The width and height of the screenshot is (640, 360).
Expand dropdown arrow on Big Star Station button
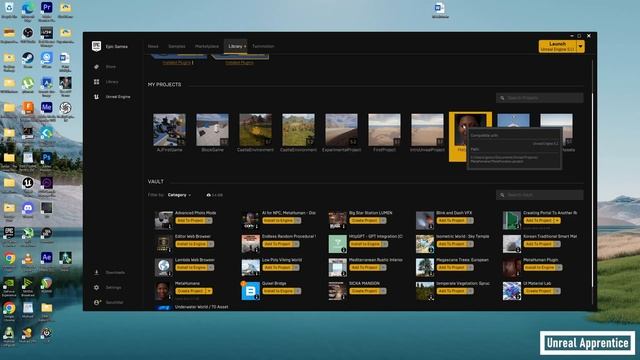coord(382,220)
